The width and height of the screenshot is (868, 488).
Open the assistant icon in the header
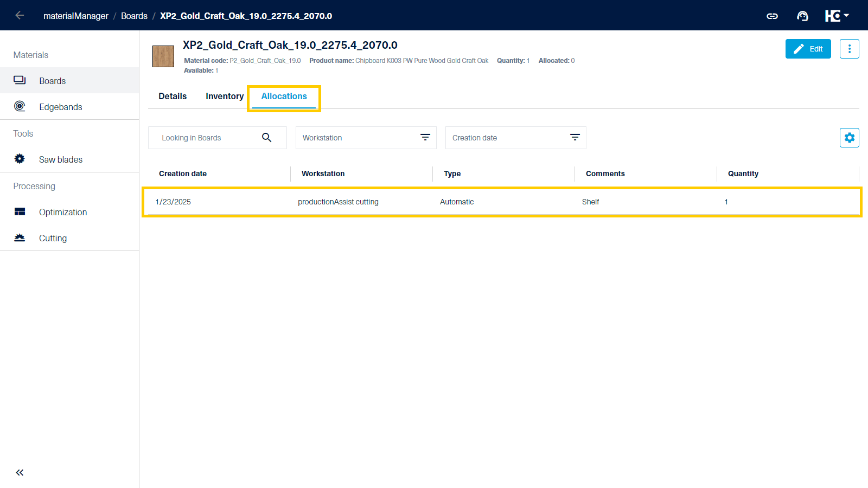tap(802, 16)
